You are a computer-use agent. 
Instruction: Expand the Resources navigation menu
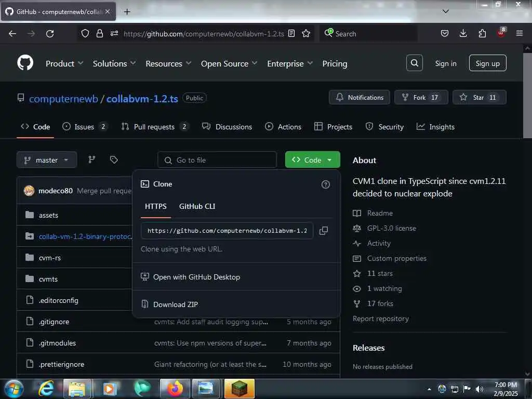[x=168, y=63]
